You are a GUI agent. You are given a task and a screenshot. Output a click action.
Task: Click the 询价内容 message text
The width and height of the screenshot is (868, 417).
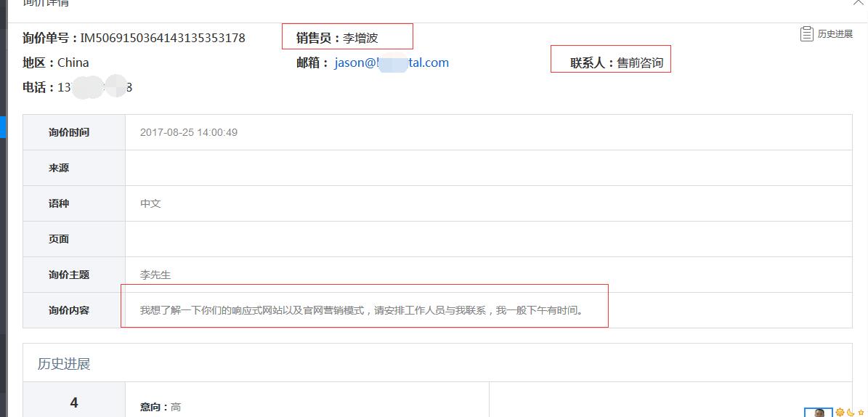point(362,310)
